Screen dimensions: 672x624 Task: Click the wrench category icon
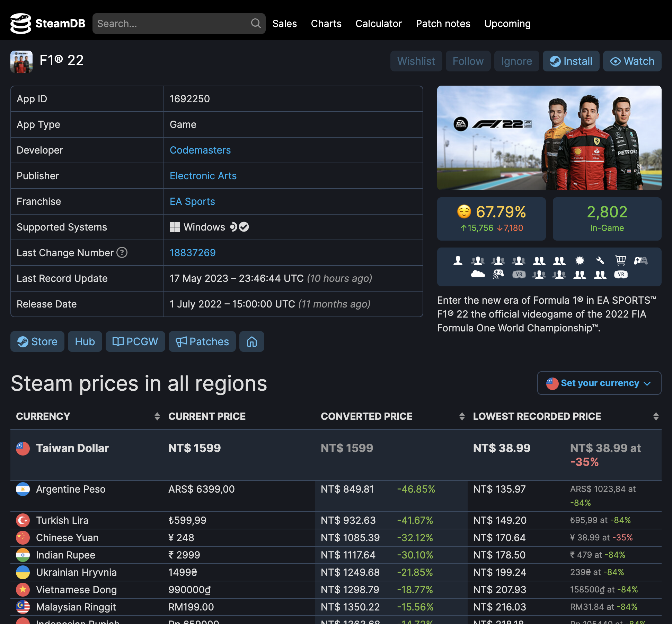click(600, 260)
